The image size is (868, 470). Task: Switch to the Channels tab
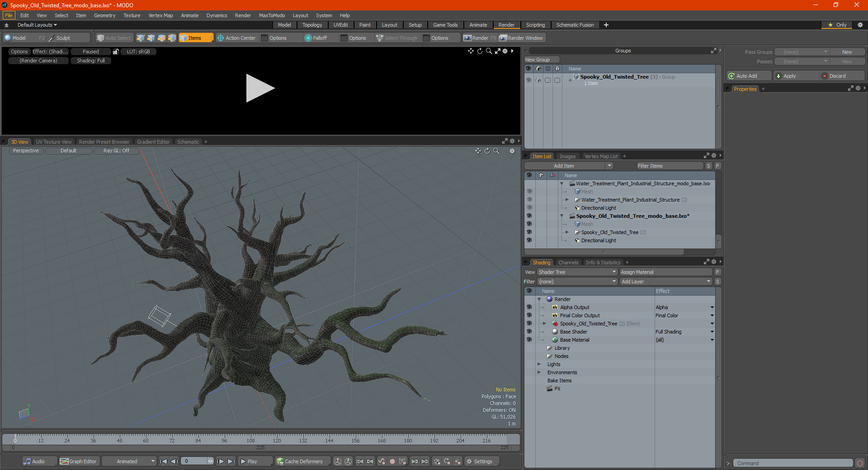tap(568, 263)
